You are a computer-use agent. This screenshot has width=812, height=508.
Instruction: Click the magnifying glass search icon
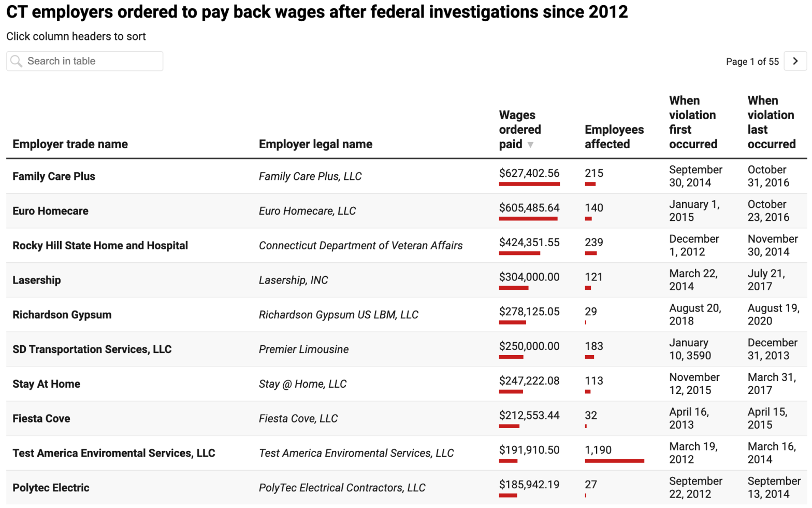tap(17, 61)
